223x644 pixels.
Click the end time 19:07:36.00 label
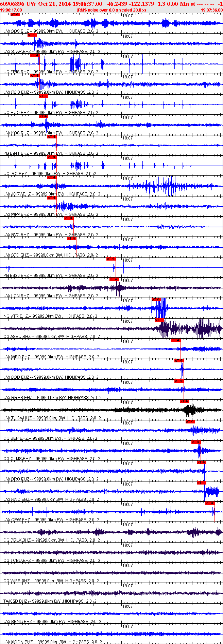point(212,10)
